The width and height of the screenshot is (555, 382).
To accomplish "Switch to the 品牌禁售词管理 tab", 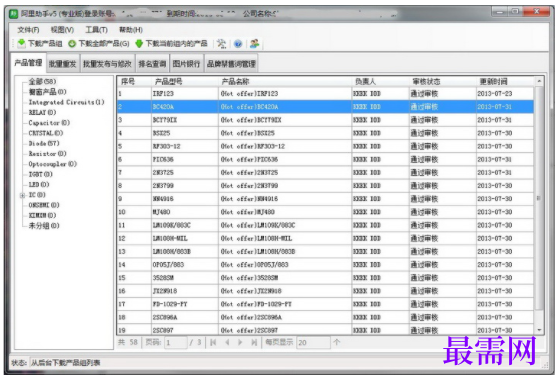I will (231, 64).
